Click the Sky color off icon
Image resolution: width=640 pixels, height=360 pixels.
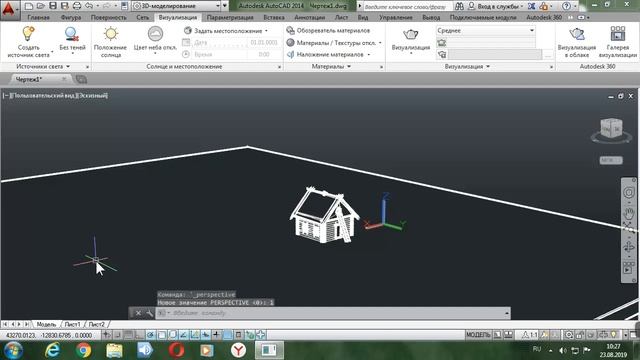tap(155, 33)
